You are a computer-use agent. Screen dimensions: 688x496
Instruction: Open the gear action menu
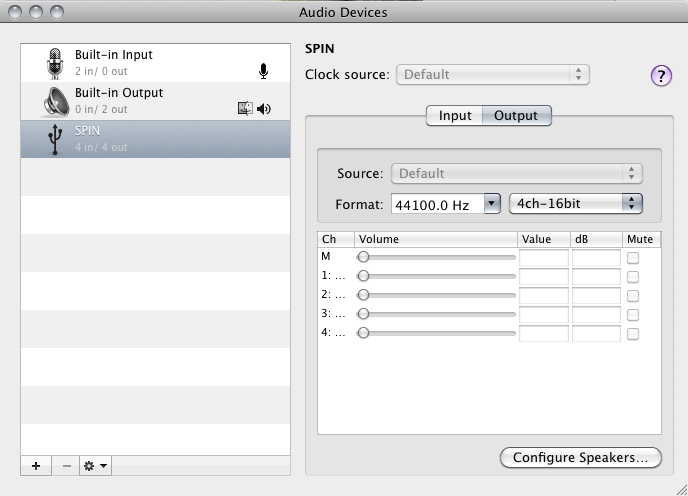point(96,466)
